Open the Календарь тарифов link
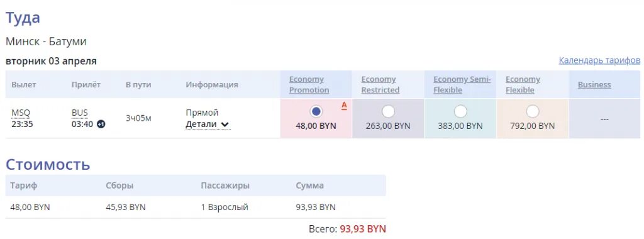644x239 pixels. (x=599, y=61)
